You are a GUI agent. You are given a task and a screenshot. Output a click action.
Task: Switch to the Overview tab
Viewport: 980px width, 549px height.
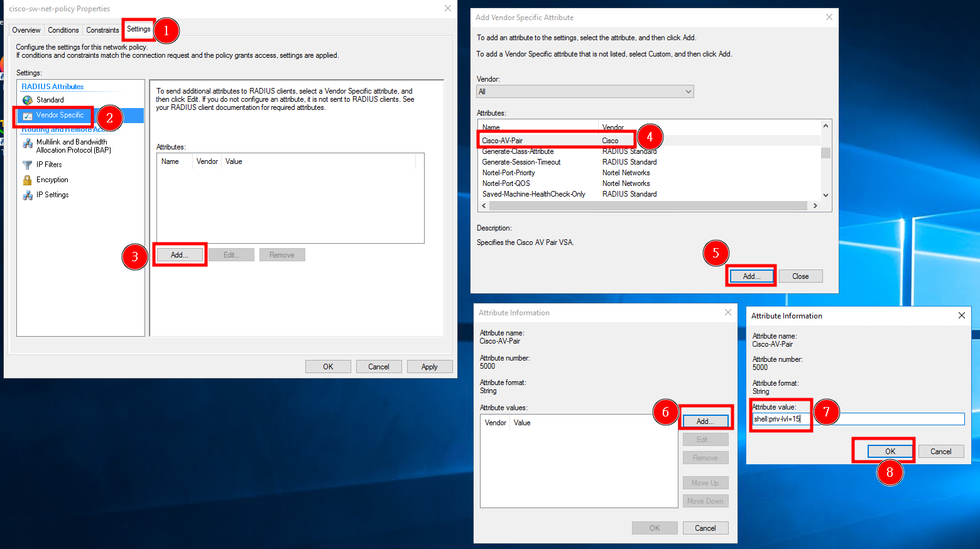click(x=26, y=30)
